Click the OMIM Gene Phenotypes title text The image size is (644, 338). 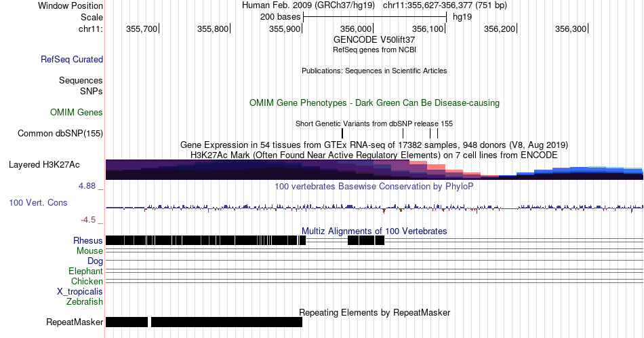pos(374,102)
